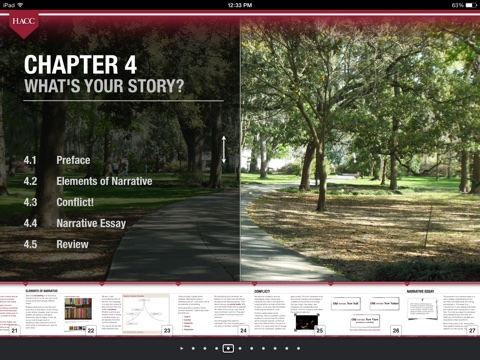Click the Wi-Fi icon in the status bar
Viewport: 480px width, 360px height.
click(20, 5)
